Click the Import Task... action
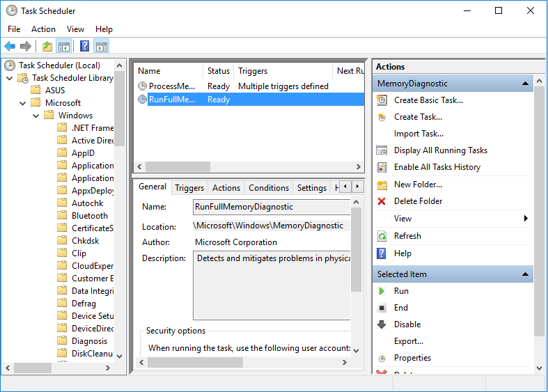This screenshot has width=548, height=392. [x=418, y=134]
